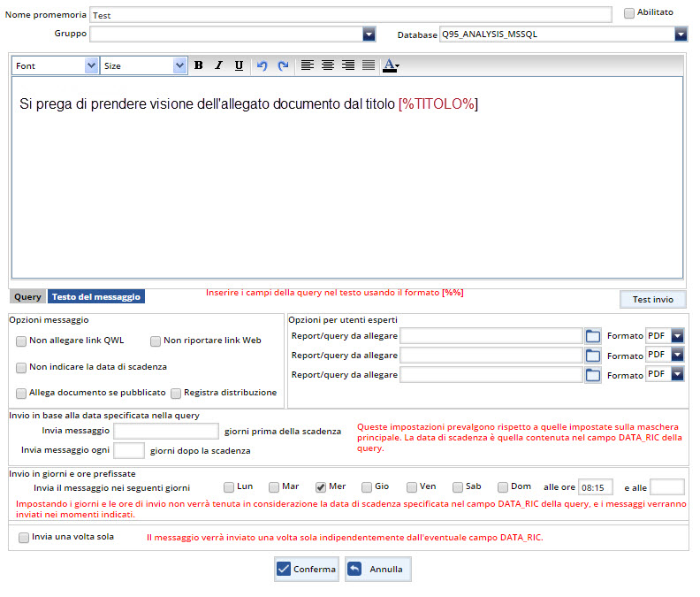Viewport: 700px width, 597px height.
Task: Click the Nome promemoria text field
Action: [350, 15]
